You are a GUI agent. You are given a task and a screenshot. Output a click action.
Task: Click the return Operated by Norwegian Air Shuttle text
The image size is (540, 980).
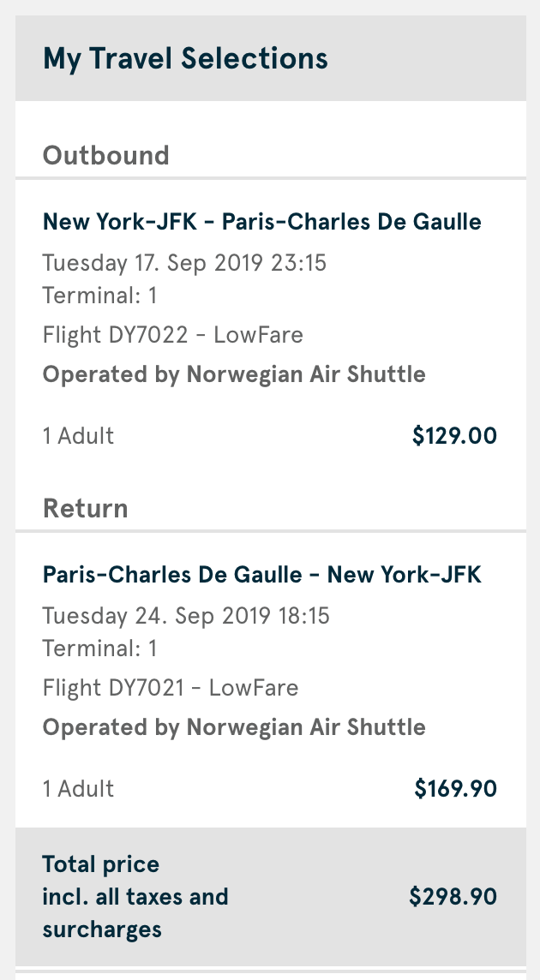coord(234,727)
